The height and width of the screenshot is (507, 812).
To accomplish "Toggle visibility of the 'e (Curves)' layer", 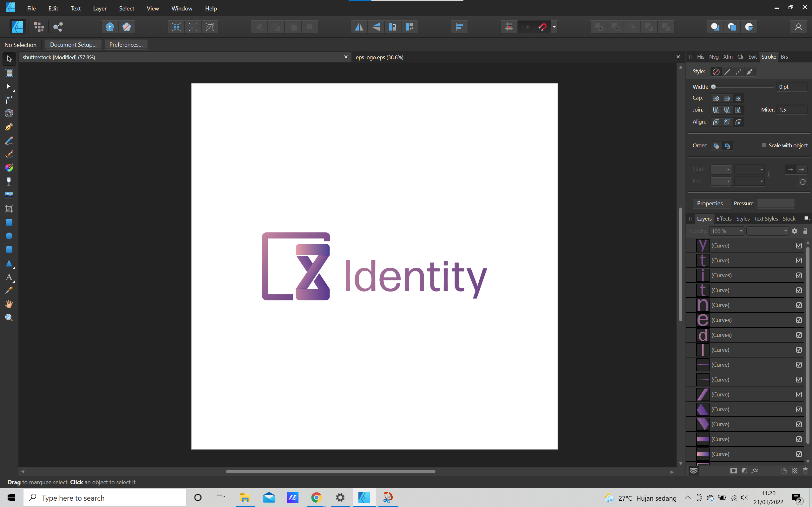I will 799,319.
